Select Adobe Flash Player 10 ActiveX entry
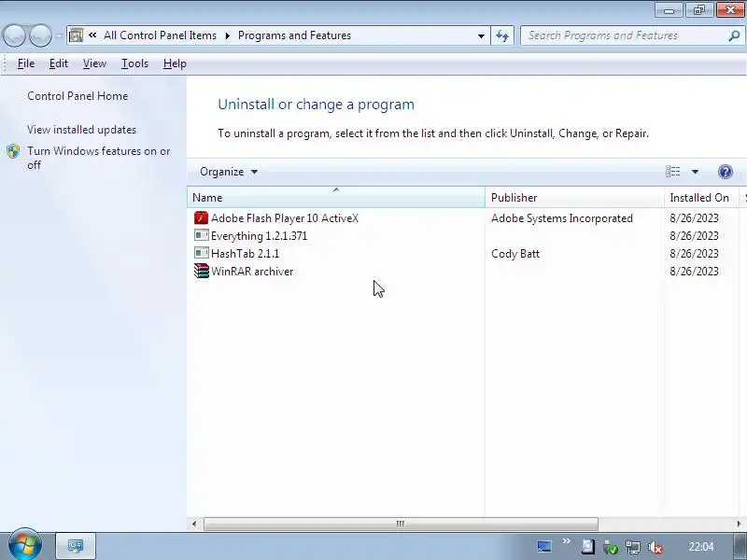 pos(285,218)
